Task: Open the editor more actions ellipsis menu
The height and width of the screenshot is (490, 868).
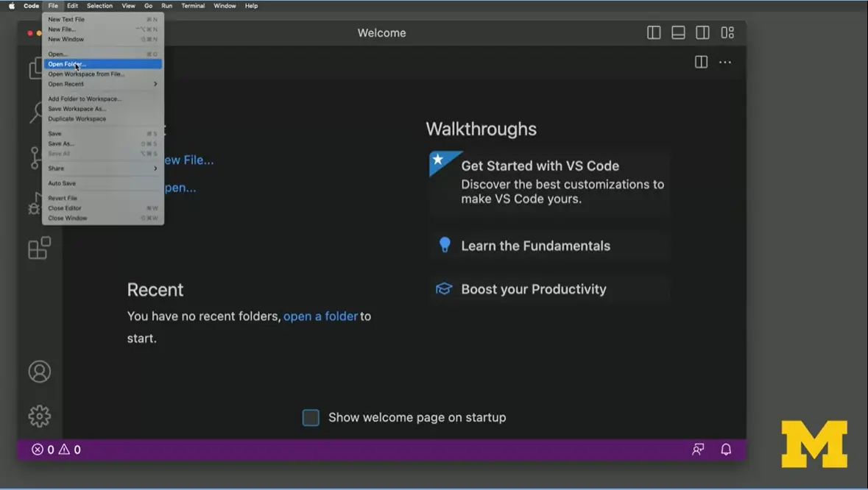Action: click(x=725, y=62)
